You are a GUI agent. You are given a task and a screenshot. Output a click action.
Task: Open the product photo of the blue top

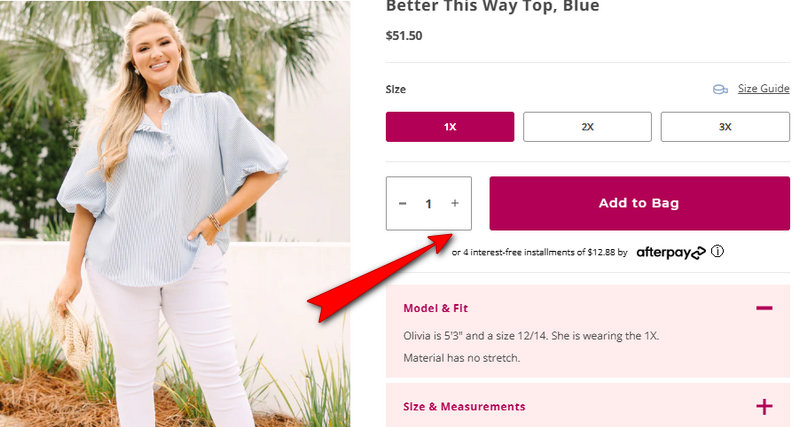point(175,213)
